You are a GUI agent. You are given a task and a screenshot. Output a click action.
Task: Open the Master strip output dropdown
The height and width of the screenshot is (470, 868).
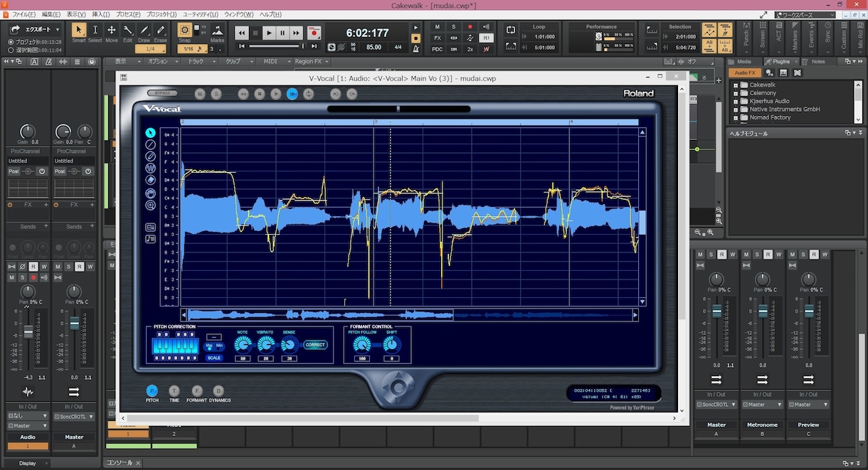click(x=716, y=405)
